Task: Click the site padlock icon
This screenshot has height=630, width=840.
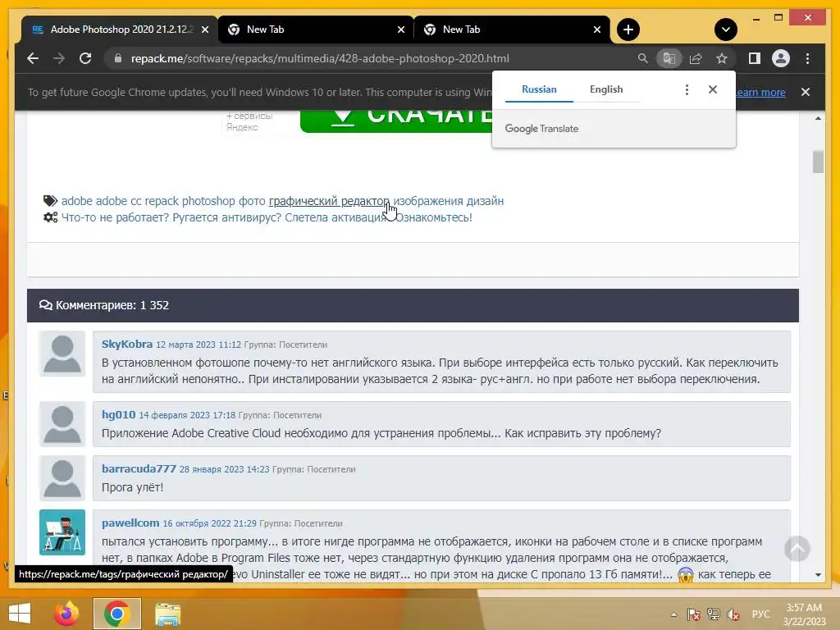Action: click(x=118, y=58)
